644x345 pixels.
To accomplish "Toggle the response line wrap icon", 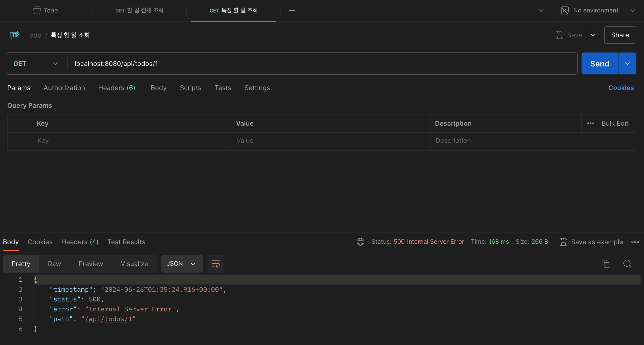I will pos(215,264).
